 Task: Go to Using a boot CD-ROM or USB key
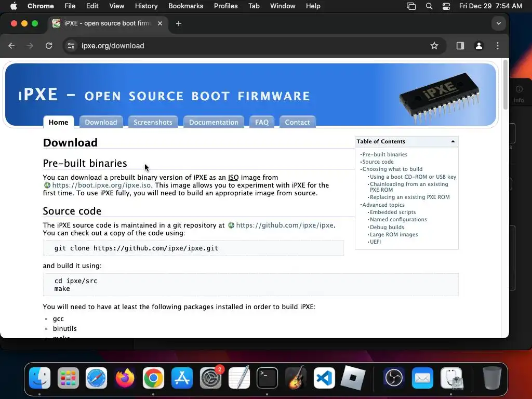(413, 177)
